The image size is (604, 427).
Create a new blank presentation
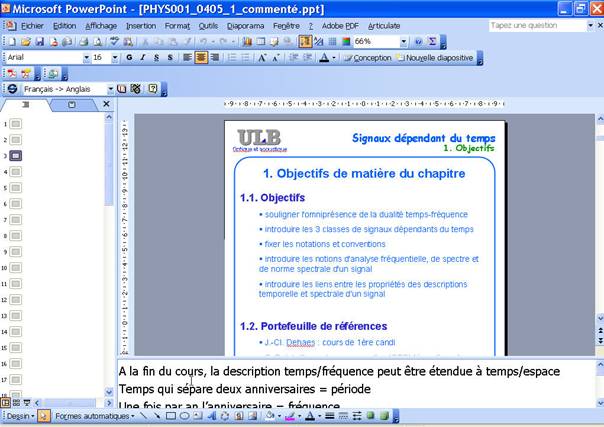[x=12, y=42]
